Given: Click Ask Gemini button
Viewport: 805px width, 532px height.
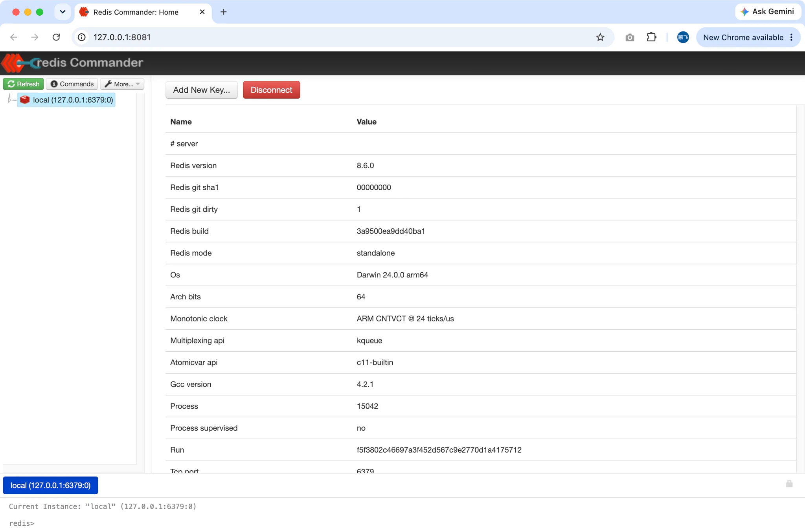Looking at the screenshot, I should tap(768, 12).
